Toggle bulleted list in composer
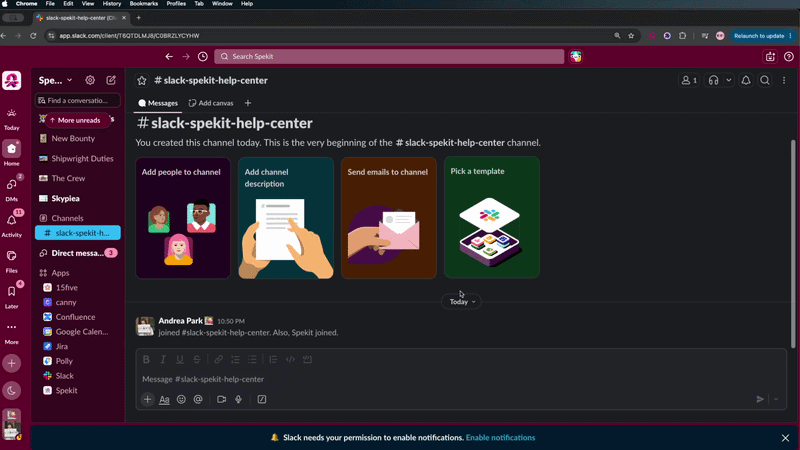Viewport: 800px width, 450px height. pyautogui.click(x=252, y=359)
